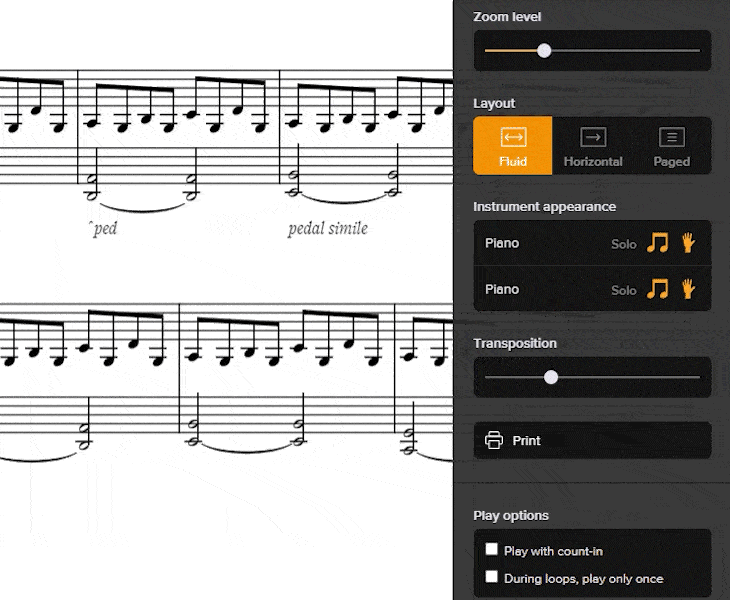The width and height of the screenshot is (730, 600).
Task: Select the Fluid layout option
Action: [x=513, y=146]
